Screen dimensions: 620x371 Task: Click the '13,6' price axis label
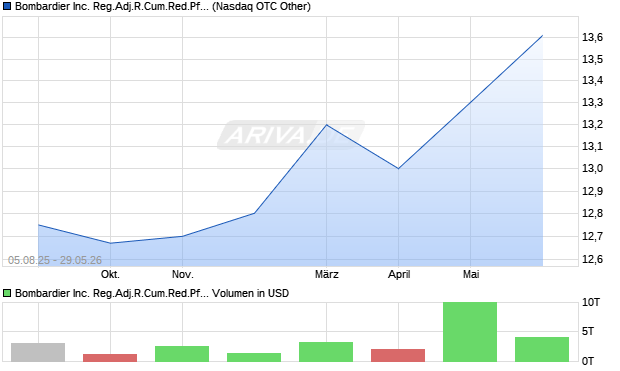592,38
